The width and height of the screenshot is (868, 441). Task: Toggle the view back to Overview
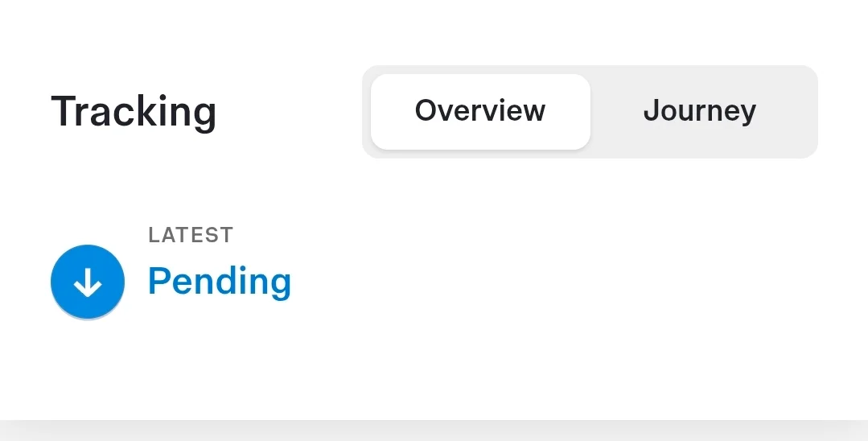[480, 111]
